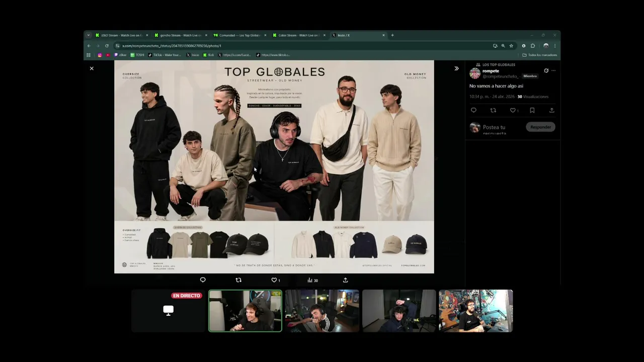644x362 pixels.
Task: Open the Instagram bookmark
Action: click(100, 55)
